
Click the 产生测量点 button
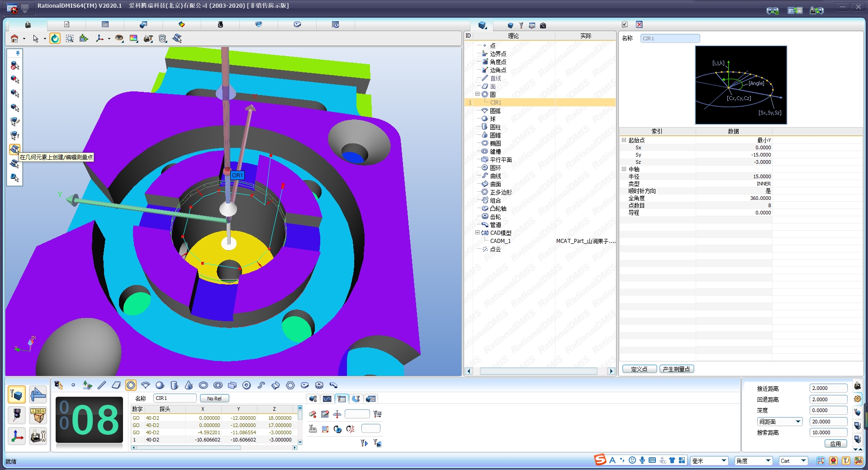[676, 369]
